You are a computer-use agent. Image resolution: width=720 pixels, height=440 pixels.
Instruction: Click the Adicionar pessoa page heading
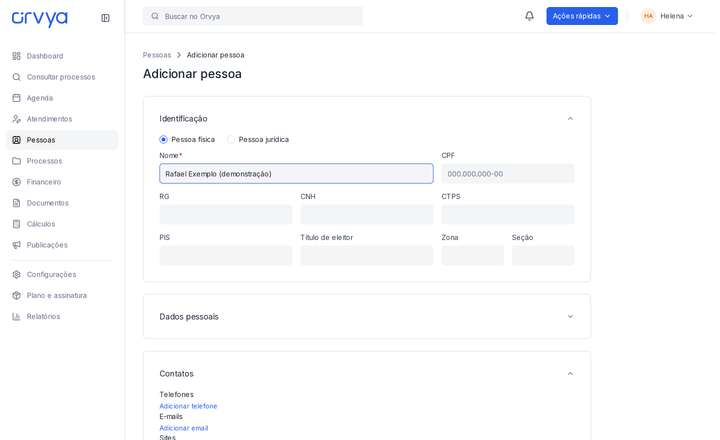(x=192, y=74)
